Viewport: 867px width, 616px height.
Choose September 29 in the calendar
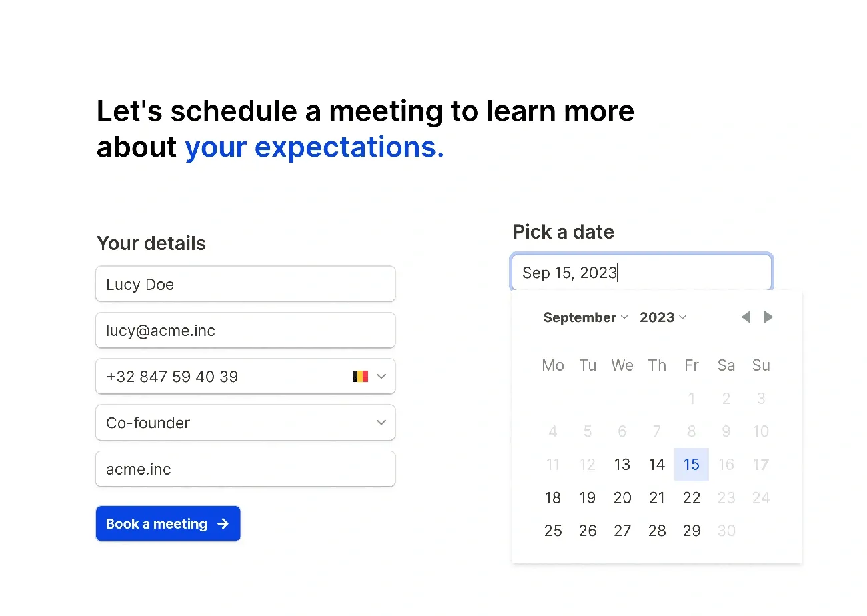692,531
